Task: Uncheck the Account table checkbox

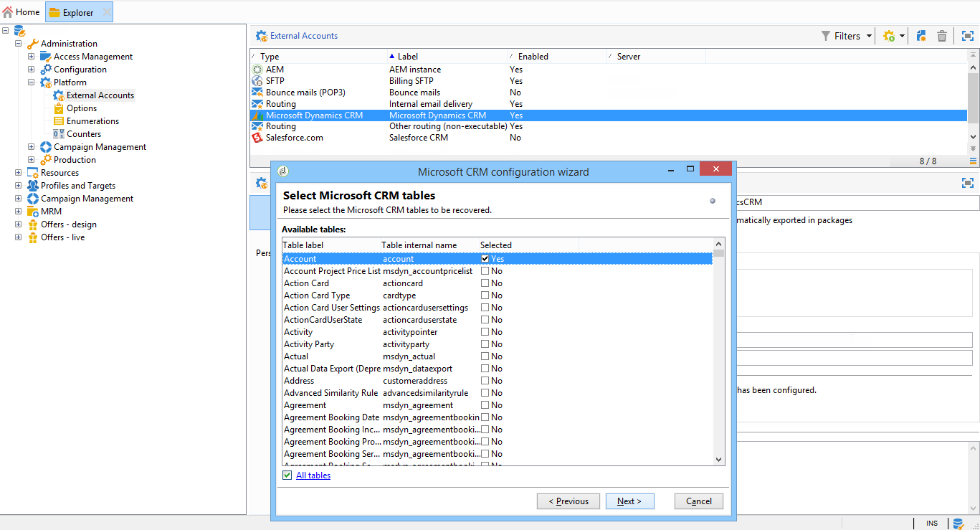Action: (x=485, y=259)
